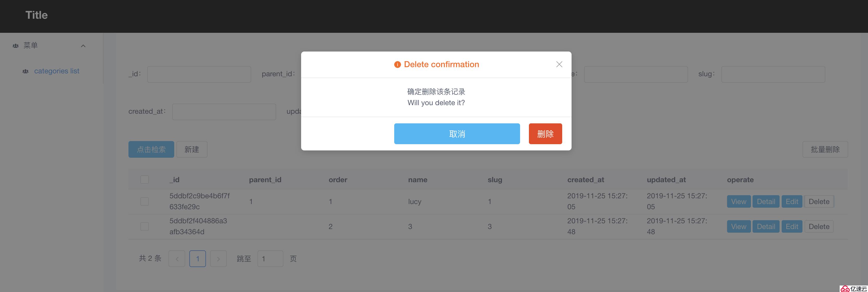Check the row checkbox for lucy
The height and width of the screenshot is (292, 868).
click(145, 201)
